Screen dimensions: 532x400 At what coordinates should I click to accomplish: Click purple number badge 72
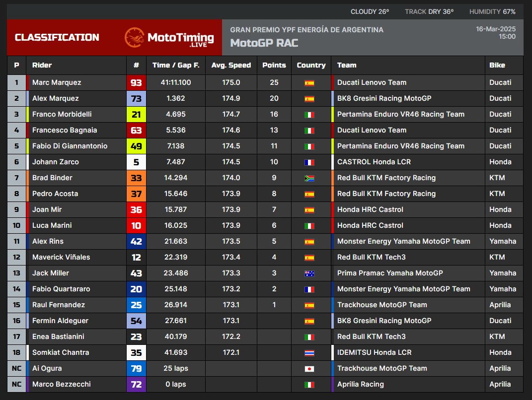pos(136,385)
